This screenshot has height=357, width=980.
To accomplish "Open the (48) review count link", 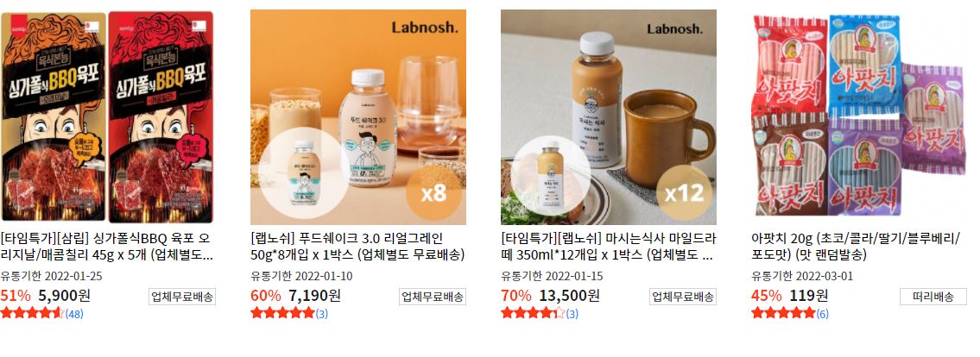I will pyautogui.click(x=74, y=314).
